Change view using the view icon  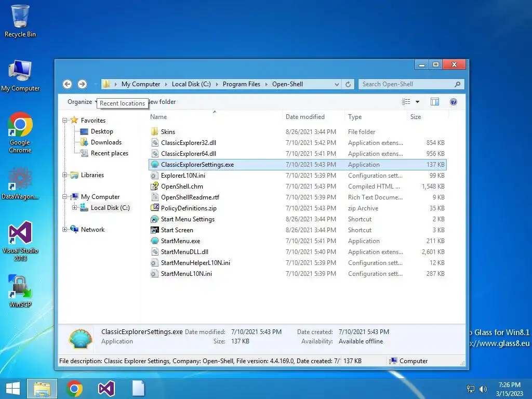click(x=406, y=102)
